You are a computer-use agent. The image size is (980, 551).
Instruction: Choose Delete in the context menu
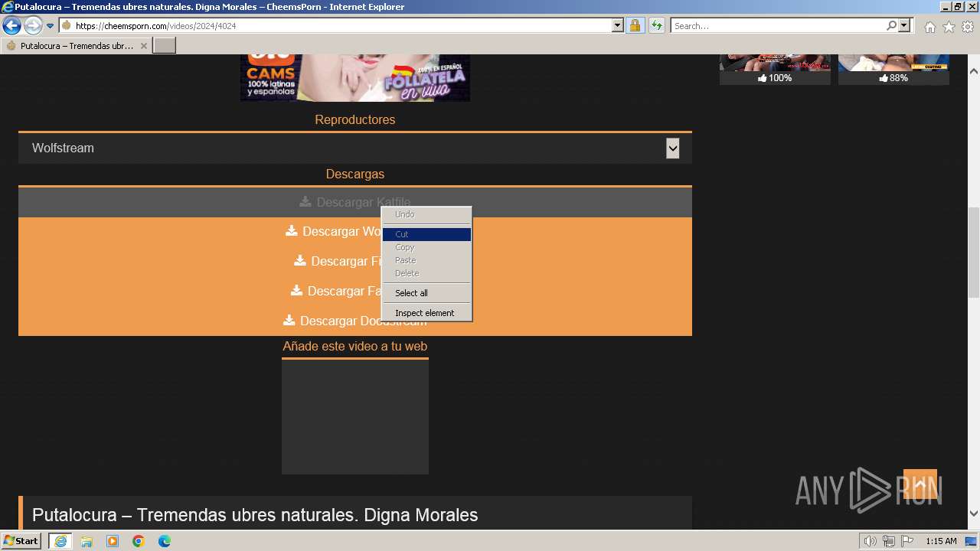pos(426,273)
